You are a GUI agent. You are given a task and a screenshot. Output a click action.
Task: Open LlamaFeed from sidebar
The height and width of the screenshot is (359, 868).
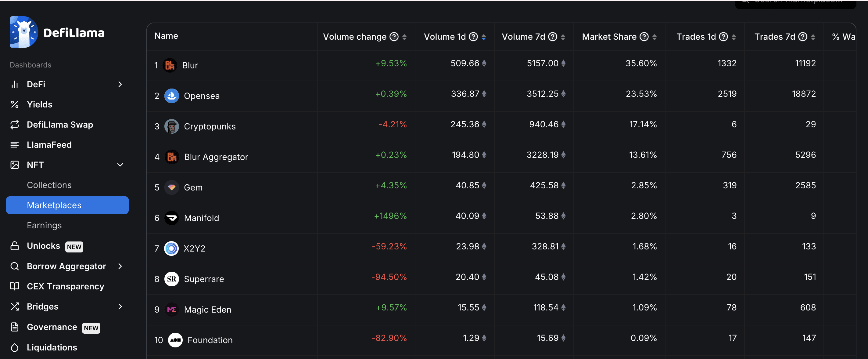click(49, 145)
